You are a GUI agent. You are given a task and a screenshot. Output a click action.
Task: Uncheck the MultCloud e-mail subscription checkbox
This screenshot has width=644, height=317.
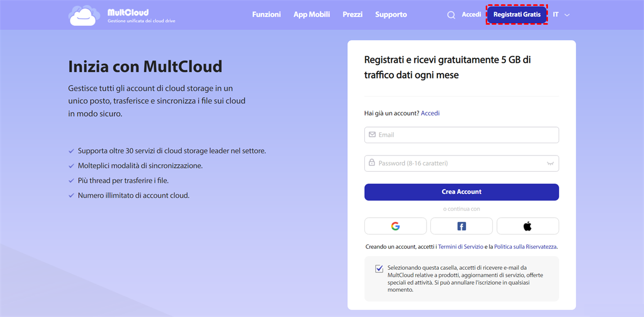379,269
